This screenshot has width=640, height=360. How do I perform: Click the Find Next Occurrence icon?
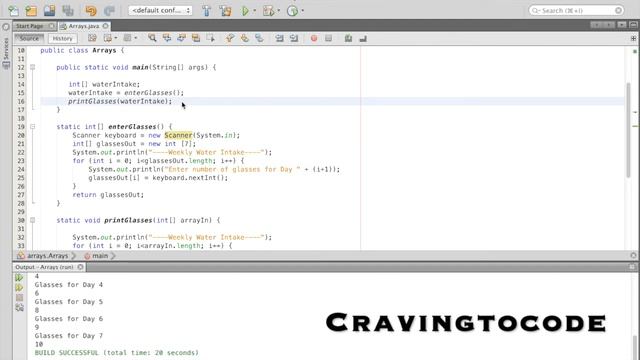coord(181,38)
